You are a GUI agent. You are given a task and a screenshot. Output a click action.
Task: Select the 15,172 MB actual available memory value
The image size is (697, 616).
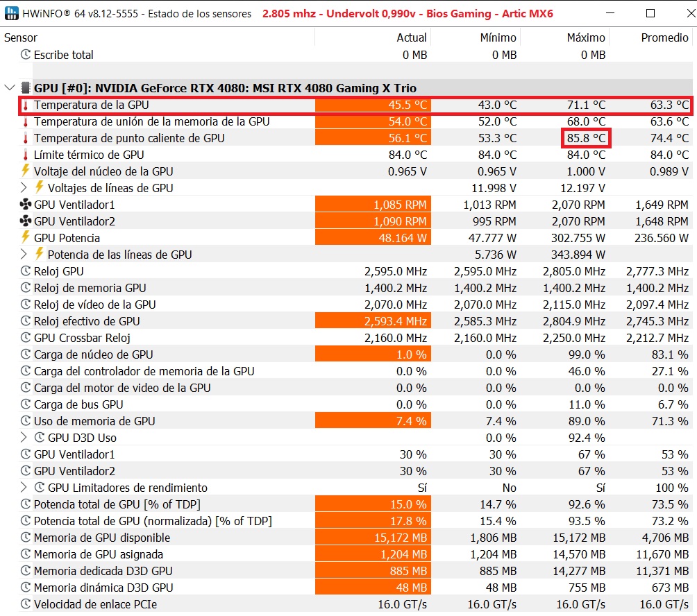pyautogui.click(x=401, y=538)
